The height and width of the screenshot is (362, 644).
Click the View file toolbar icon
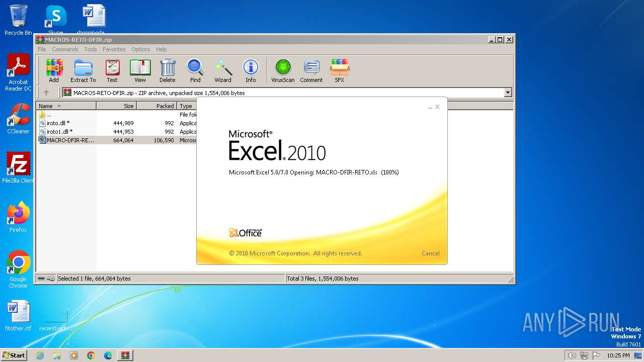coord(140,70)
